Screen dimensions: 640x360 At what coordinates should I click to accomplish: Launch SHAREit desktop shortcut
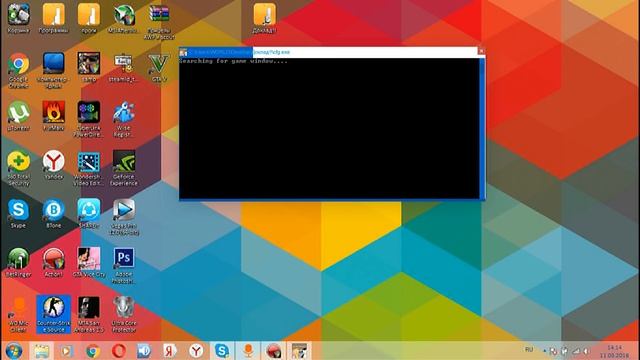(89, 213)
